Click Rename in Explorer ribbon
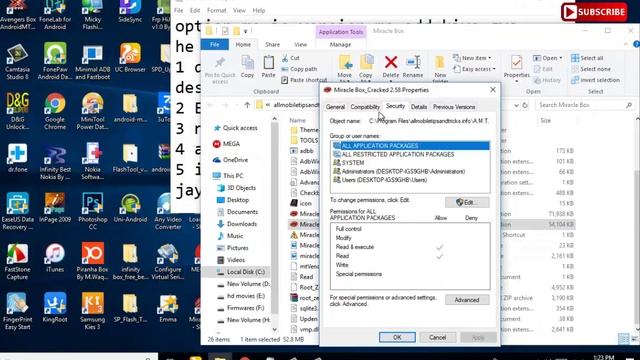 pos(413,67)
